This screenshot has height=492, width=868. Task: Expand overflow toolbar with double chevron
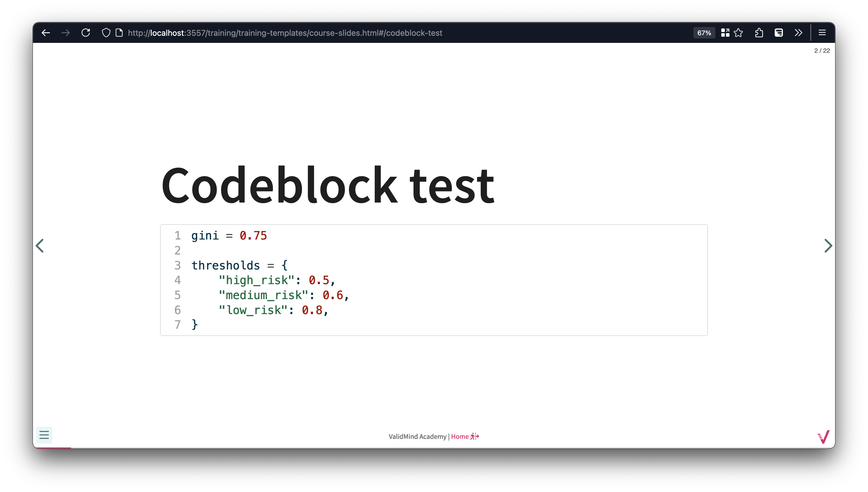[798, 33]
